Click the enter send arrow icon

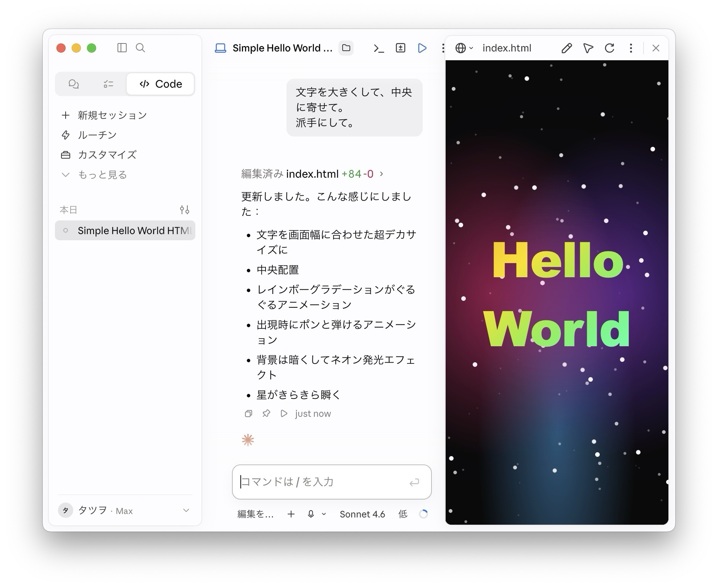pyautogui.click(x=414, y=482)
